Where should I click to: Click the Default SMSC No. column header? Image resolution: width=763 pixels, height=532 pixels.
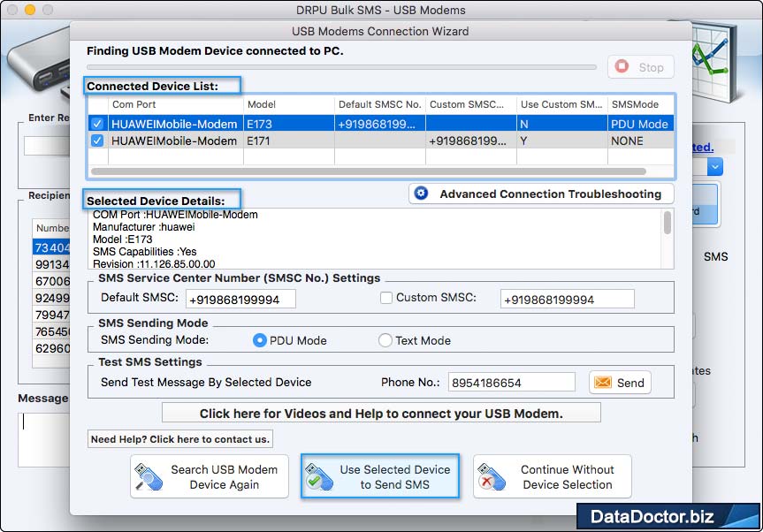click(x=380, y=104)
